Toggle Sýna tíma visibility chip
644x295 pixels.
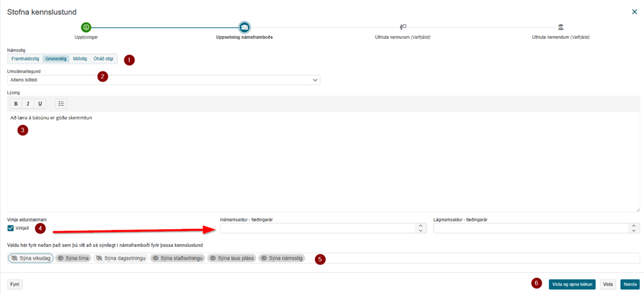(73, 258)
